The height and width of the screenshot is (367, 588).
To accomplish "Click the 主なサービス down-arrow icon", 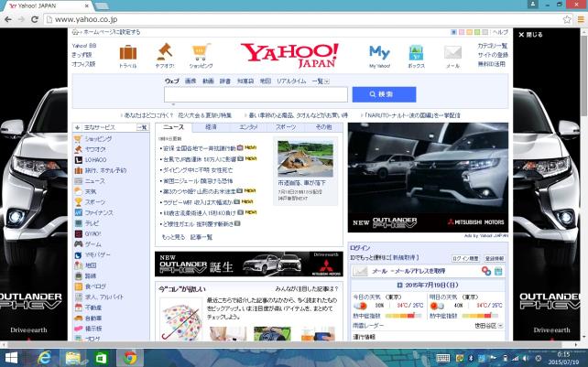I will coord(77,127).
